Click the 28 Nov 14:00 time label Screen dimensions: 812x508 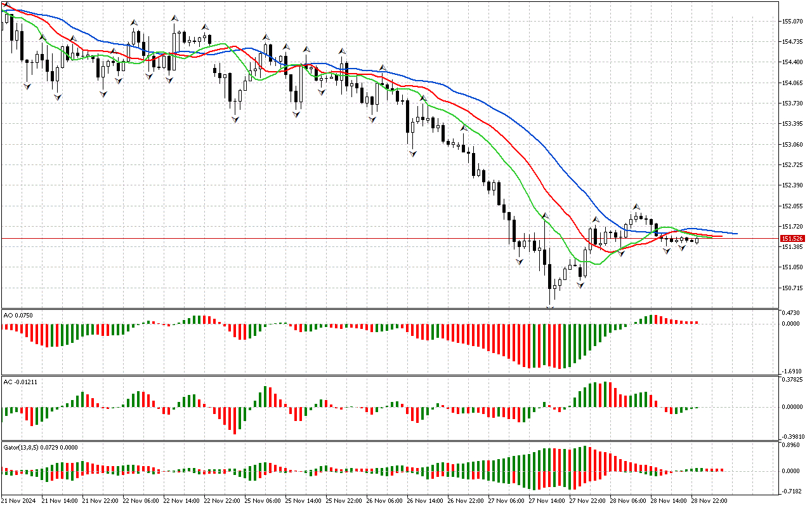tap(669, 501)
